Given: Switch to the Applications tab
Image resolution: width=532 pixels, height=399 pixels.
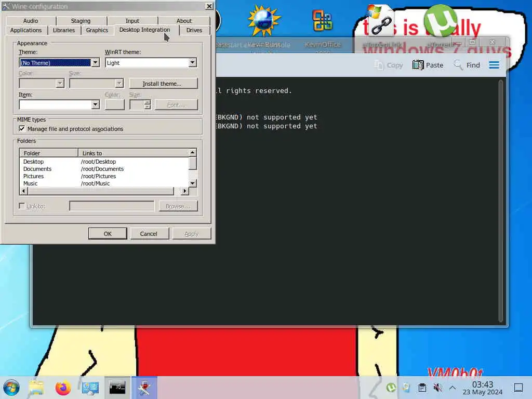Looking at the screenshot, I should tap(26, 30).
